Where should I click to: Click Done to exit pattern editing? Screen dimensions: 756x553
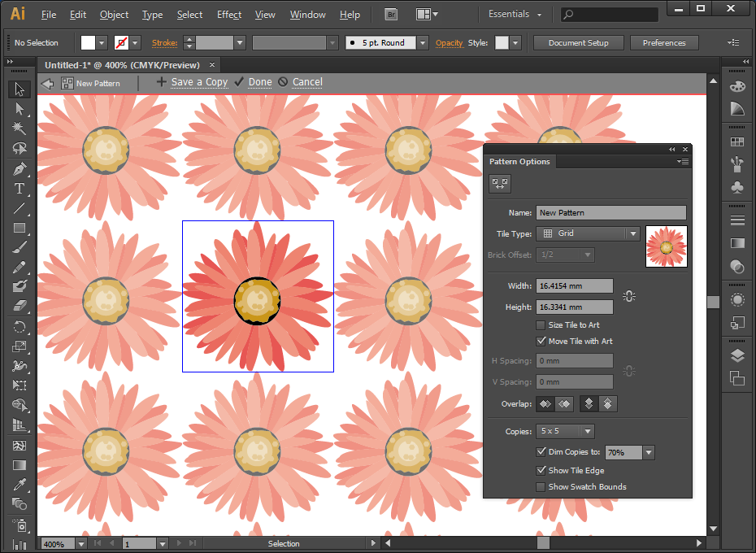point(259,82)
